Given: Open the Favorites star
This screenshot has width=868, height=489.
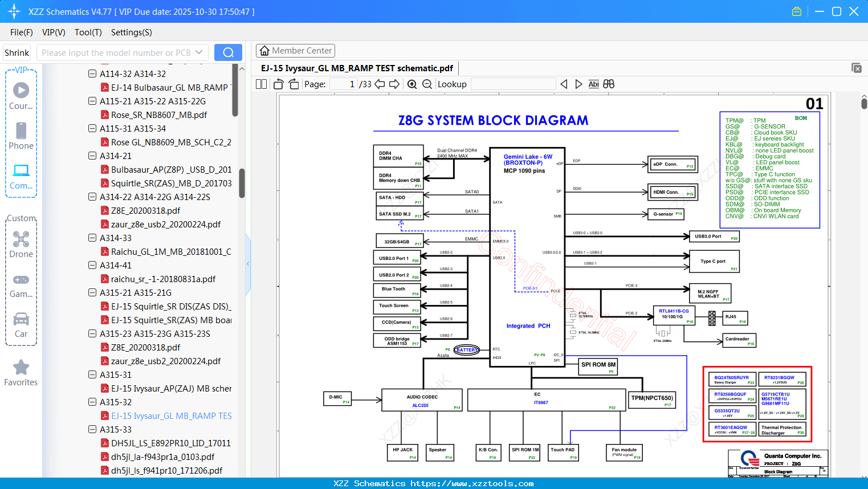Looking at the screenshot, I should pyautogui.click(x=21, y=373).
